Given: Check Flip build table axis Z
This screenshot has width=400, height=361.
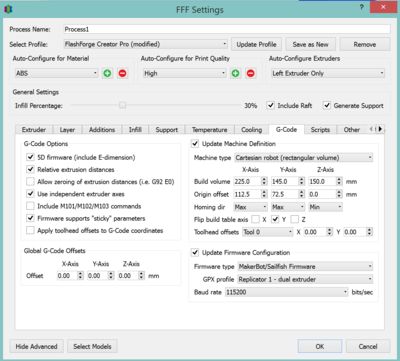Looking at the screenshot, I should tap(294, 219).
